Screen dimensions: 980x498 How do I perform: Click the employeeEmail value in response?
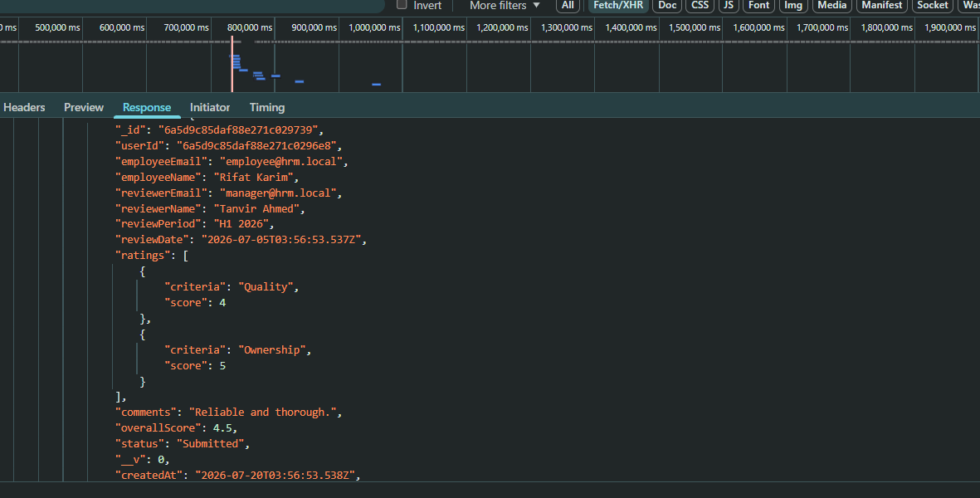[x=280, y=161]
